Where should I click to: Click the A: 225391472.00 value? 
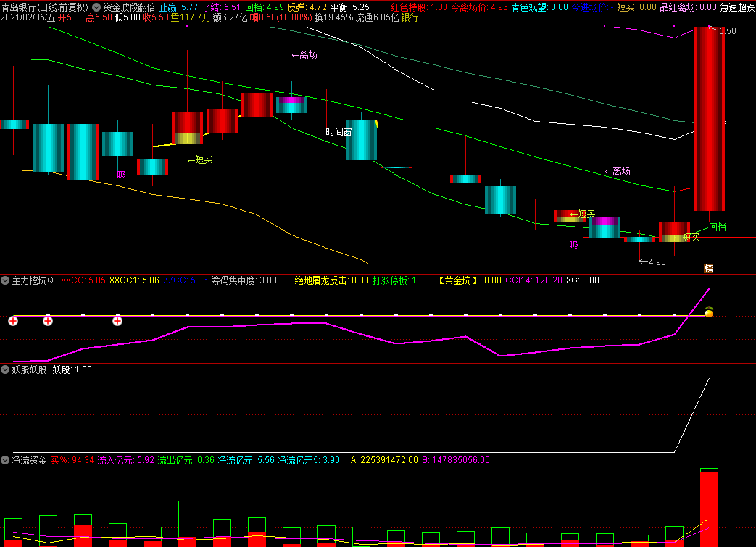pos(384,460)
